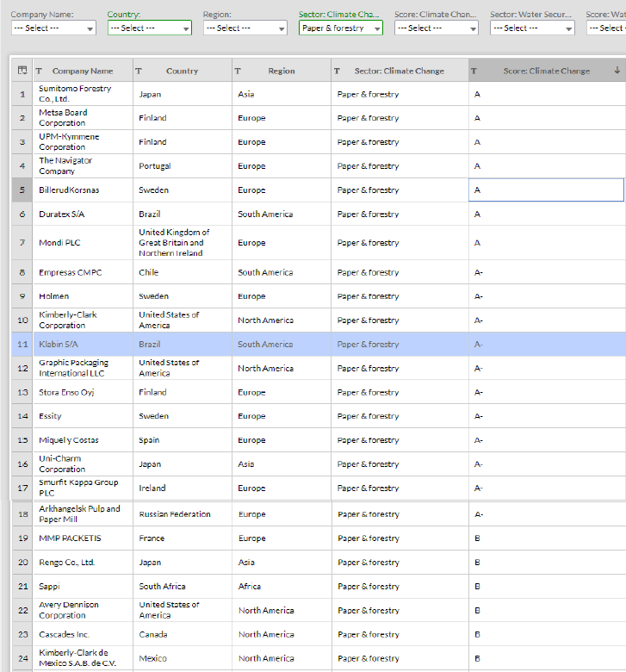Click the selected score A cell for BillerudKorsnas
Image resolution: width=626 pixels, height=672 pixels.
546,190
